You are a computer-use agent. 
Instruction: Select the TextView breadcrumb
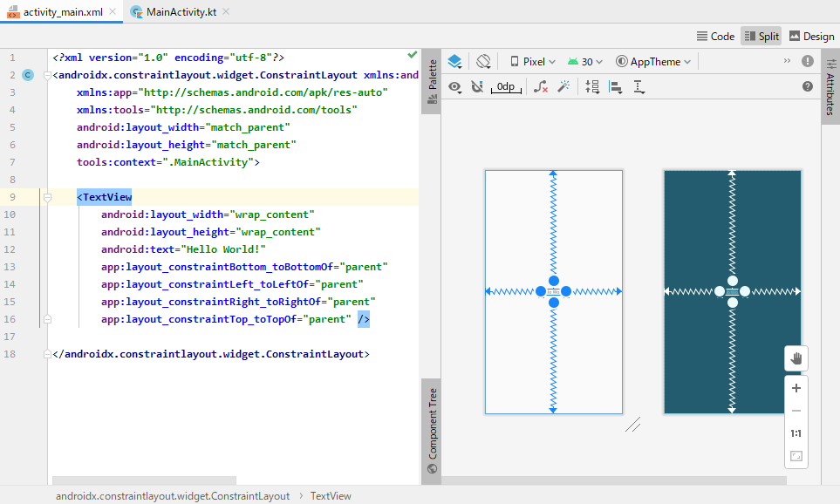tap(331, 496)
